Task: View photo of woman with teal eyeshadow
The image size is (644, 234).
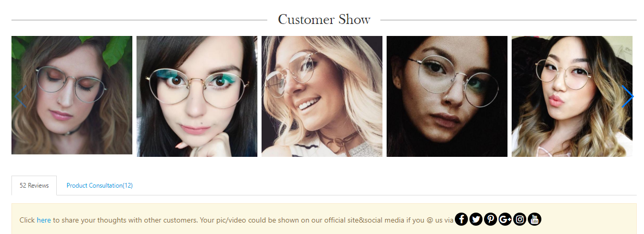Action: point(197,96)
